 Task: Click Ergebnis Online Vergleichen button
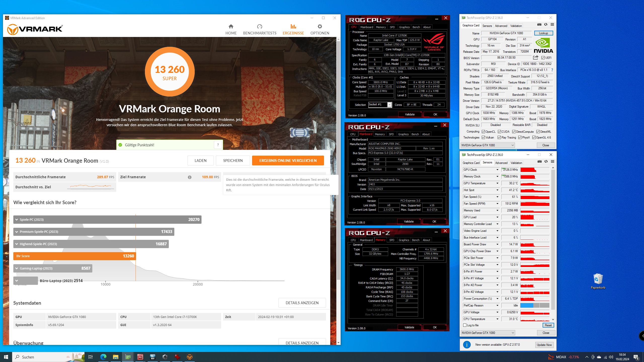pos(288,160)
